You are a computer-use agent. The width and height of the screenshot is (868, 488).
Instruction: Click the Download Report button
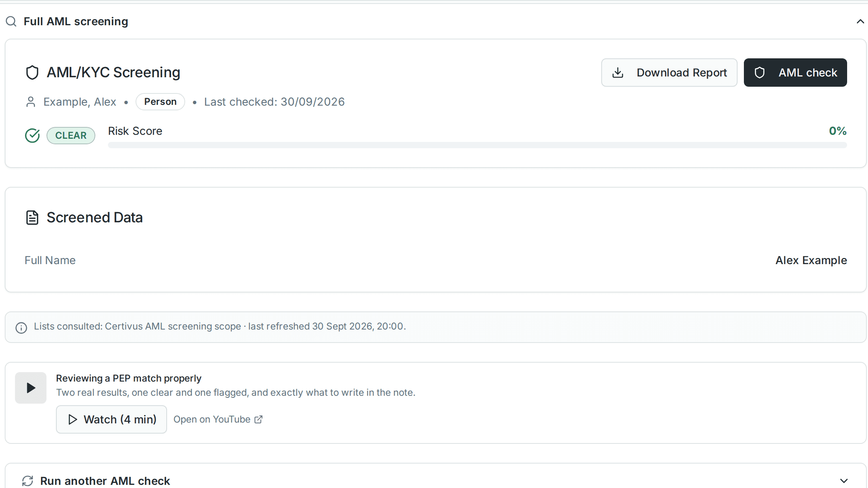tap(669, 73)
